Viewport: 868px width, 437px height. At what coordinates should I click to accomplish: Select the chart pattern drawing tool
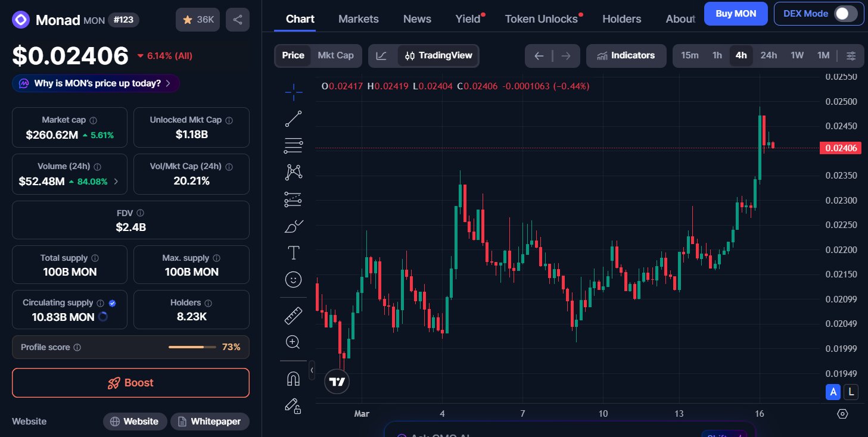(293, 172)
